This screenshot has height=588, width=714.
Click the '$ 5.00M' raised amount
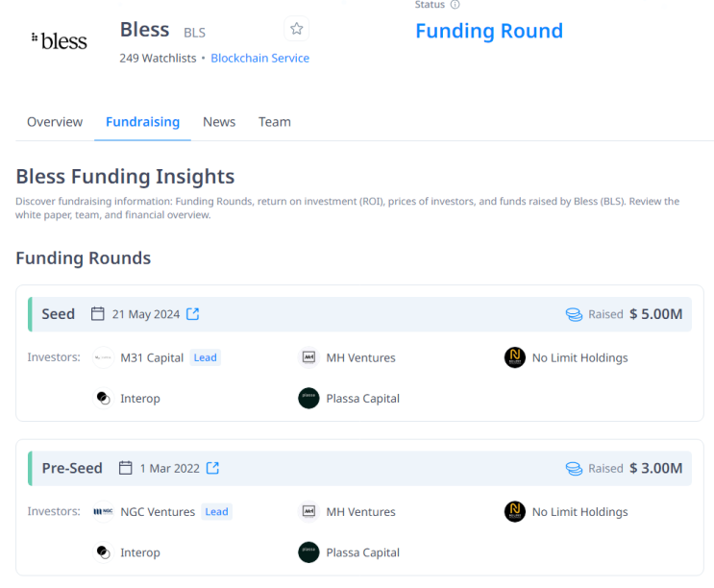[655, 314]
